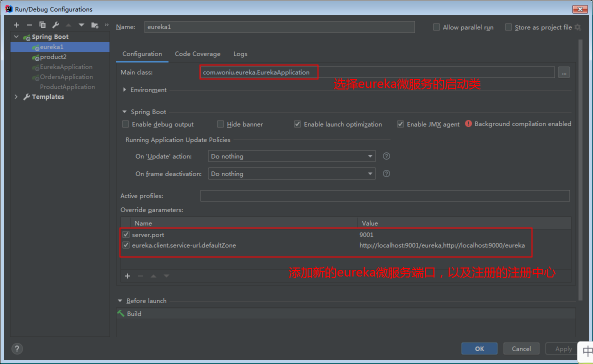This screenshot has height=364, width=593.
Task: Select product2 configuration in tree
Action: coord(53,57)
